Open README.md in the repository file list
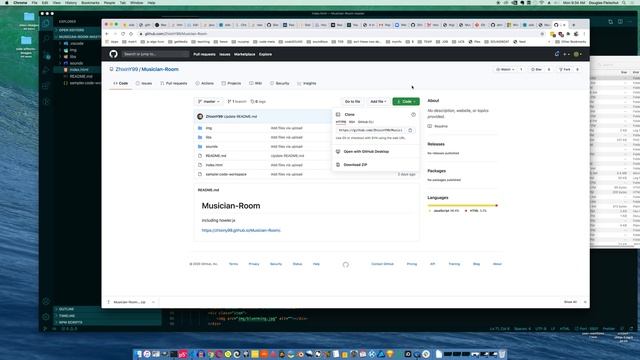640x360 pixels. (x=216, y=156)
